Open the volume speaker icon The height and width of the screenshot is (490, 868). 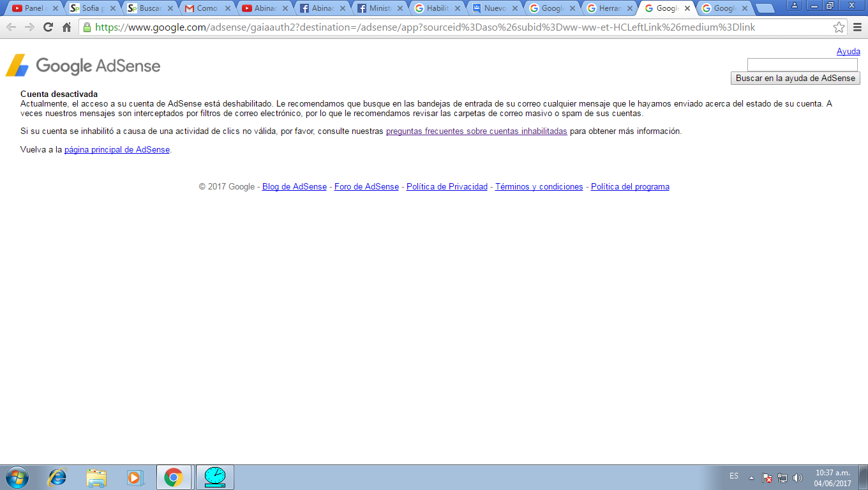coord(797,477)
